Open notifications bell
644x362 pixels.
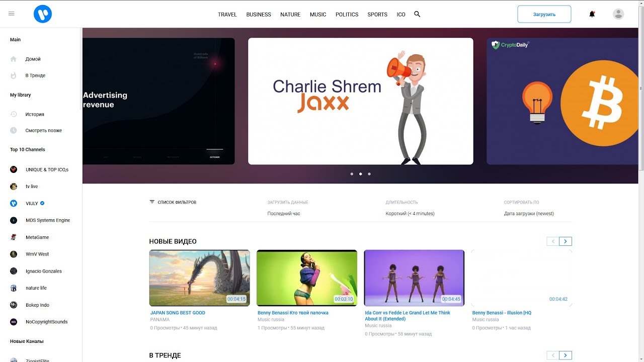592,14
